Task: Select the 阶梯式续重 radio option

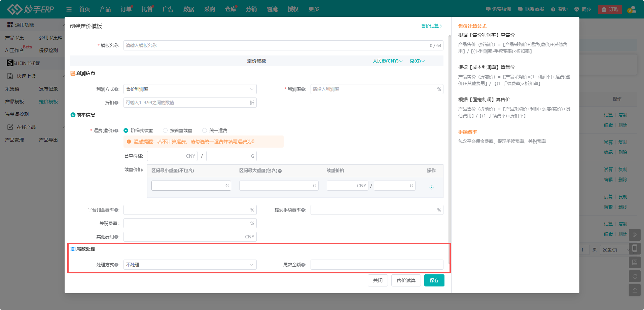Action: click(126, 130)
